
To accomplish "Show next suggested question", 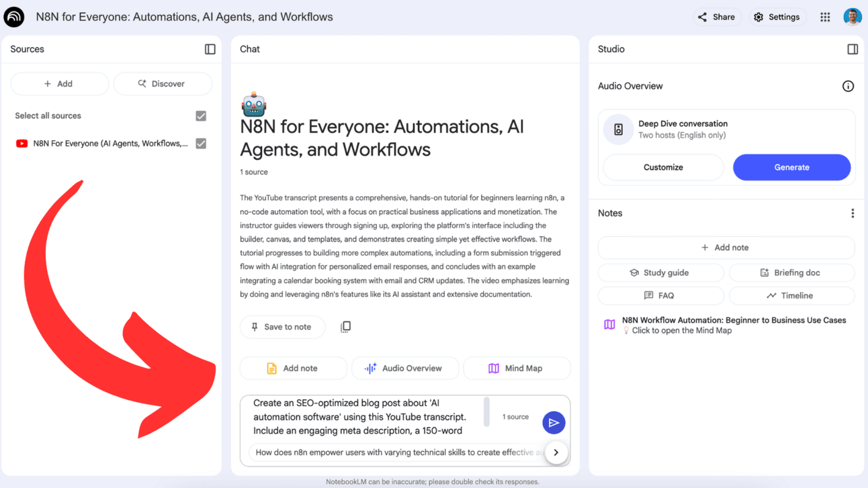I will tap(556, 452).
